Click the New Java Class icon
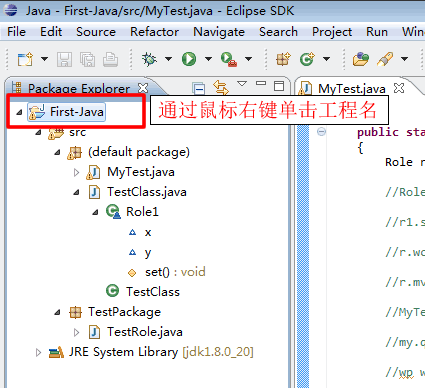425x388 pixels. pos(307,59)
